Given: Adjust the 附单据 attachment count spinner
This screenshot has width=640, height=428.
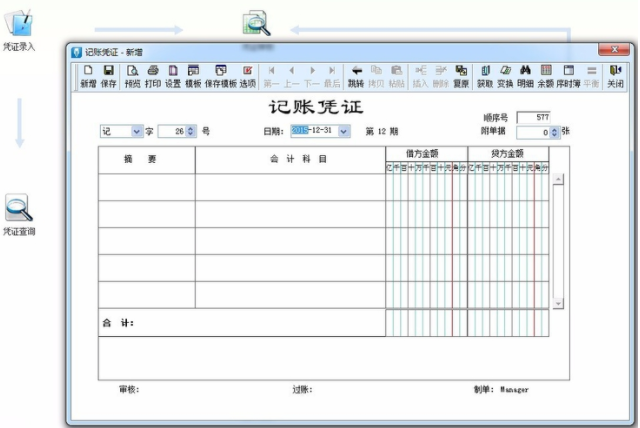Looking at the screenshot, I should [x=551, y=132].
